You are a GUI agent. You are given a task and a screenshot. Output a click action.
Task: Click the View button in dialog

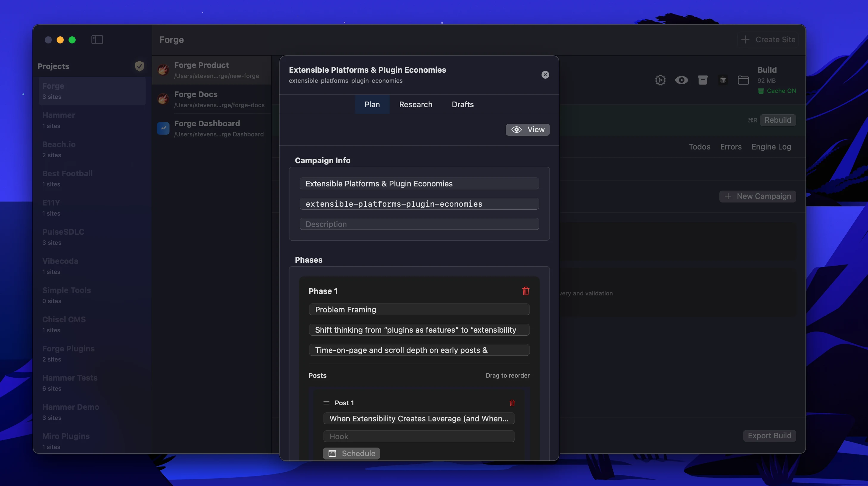[528, 130]
